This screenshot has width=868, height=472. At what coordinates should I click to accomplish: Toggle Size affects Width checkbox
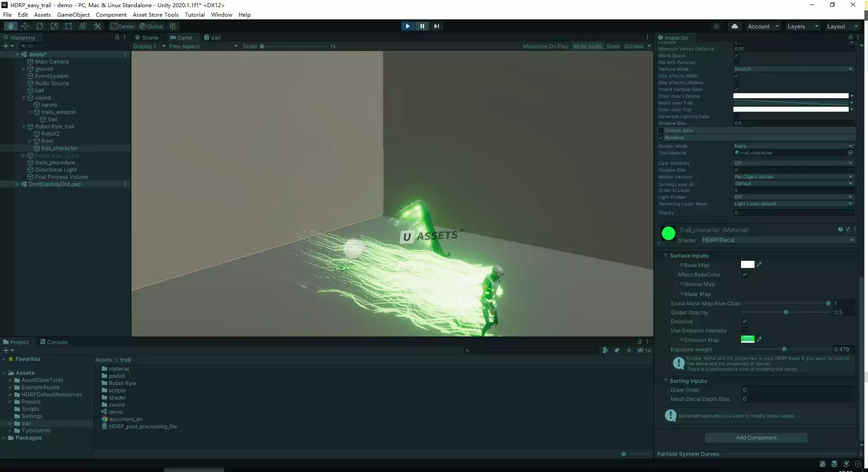737,76
